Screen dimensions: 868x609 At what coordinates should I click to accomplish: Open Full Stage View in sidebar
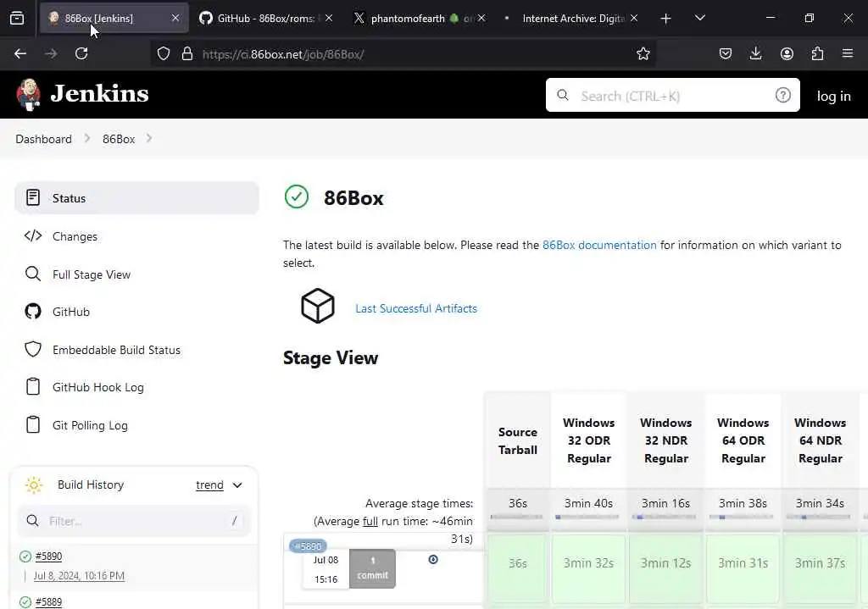pos(91,274)
